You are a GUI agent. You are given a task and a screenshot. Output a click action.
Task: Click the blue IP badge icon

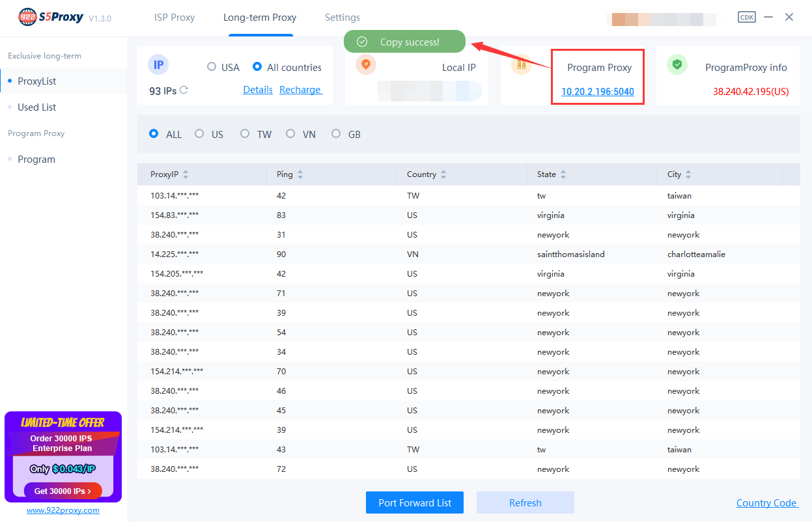(159, 64)
